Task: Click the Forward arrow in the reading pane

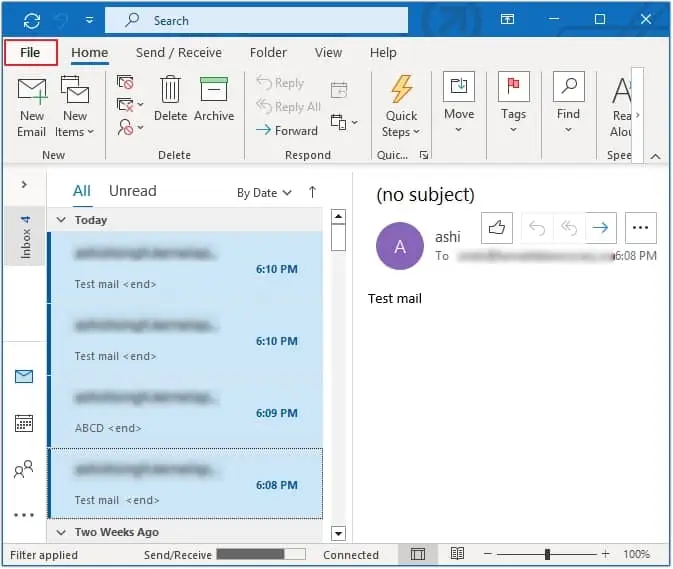Action: coord(600,227)
